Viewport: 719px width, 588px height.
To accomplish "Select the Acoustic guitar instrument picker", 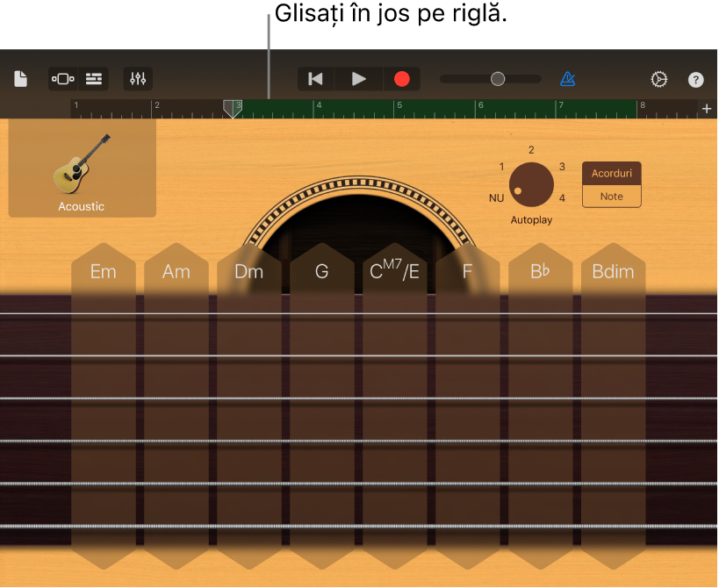I will click(82, 169).
